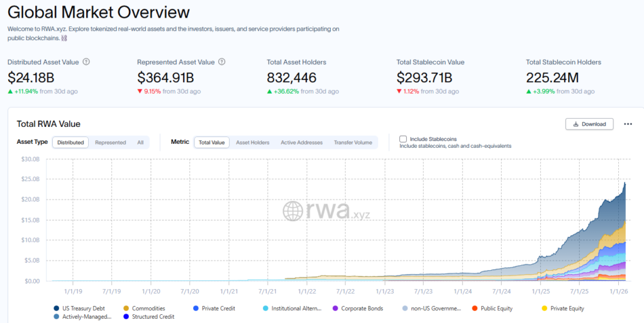Open the three-dot more options menu

tap(628, 124)
